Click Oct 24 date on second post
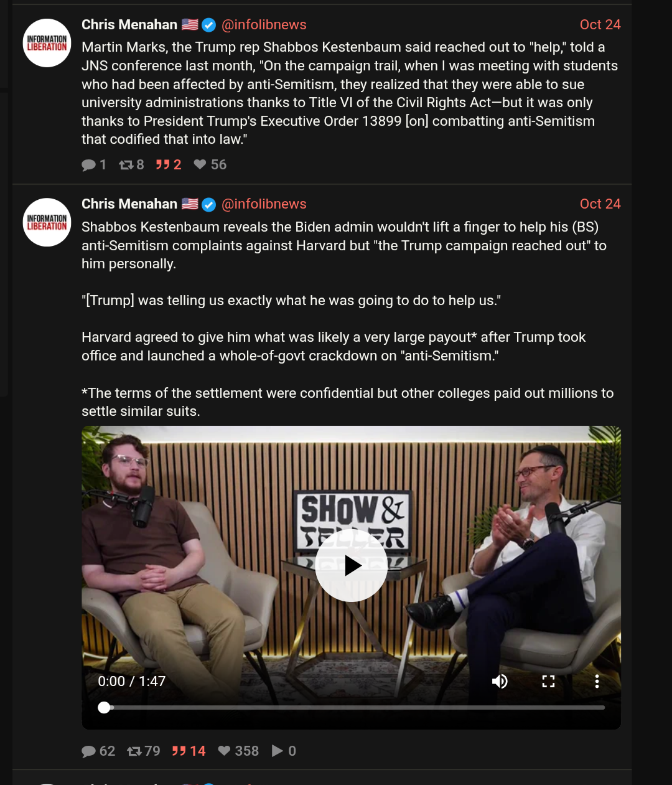 click(x=600, y=204)
